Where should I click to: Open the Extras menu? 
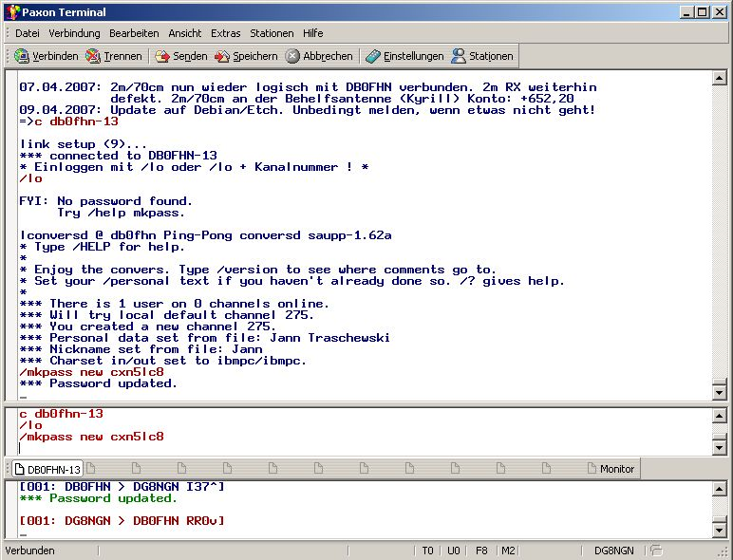click(225, 33)
